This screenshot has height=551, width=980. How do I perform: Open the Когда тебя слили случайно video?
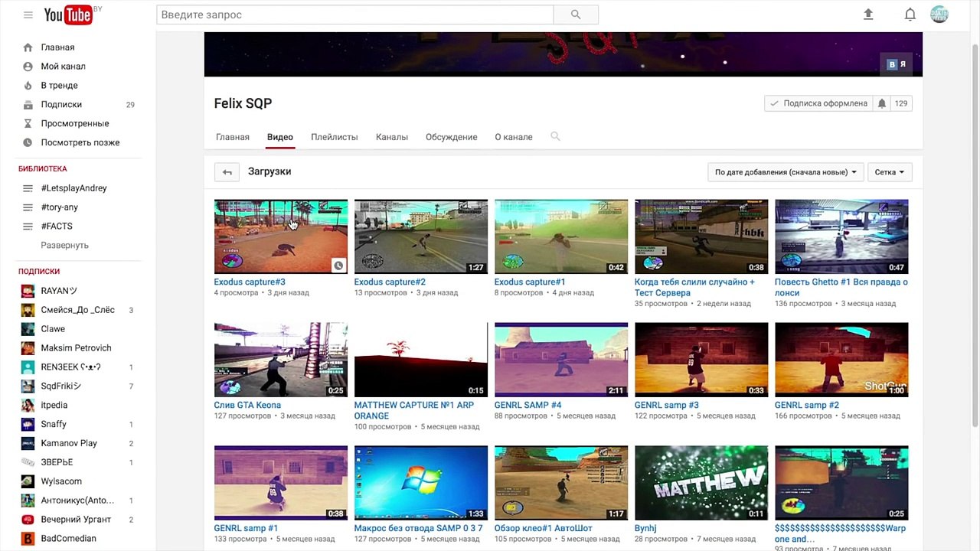[x=694, y=287]
